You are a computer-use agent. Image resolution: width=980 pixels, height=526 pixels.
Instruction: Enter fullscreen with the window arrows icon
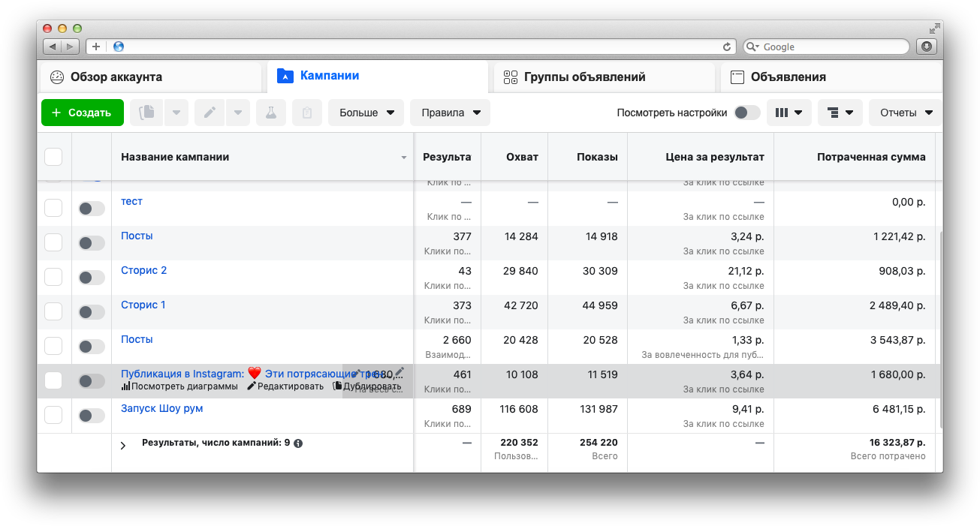pyautogui.click(x=934, y=29)
